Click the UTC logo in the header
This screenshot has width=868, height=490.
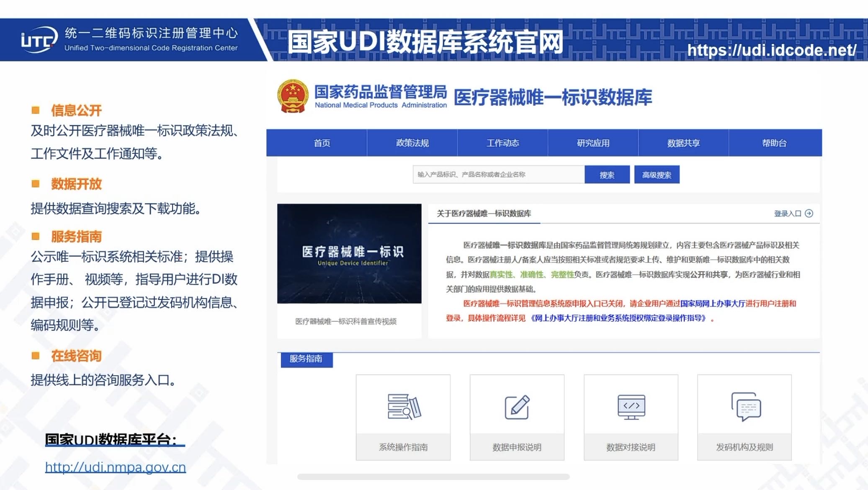tap(39, 40)
